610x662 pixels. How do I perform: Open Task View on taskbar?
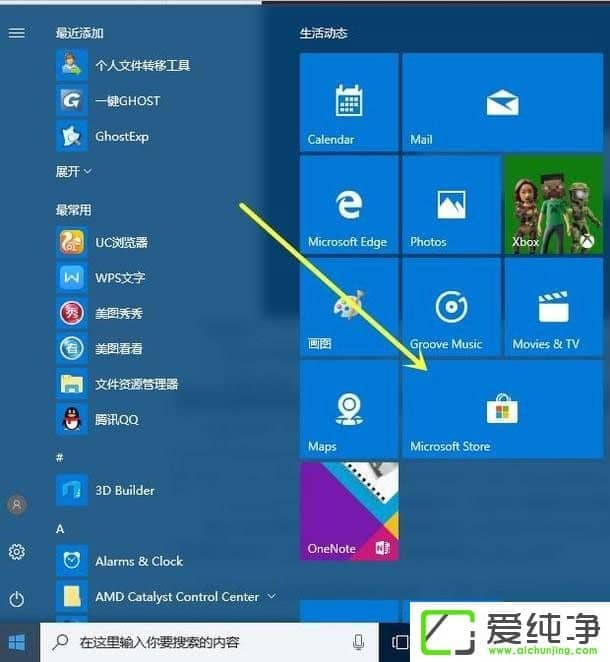[x=399, y=642]
